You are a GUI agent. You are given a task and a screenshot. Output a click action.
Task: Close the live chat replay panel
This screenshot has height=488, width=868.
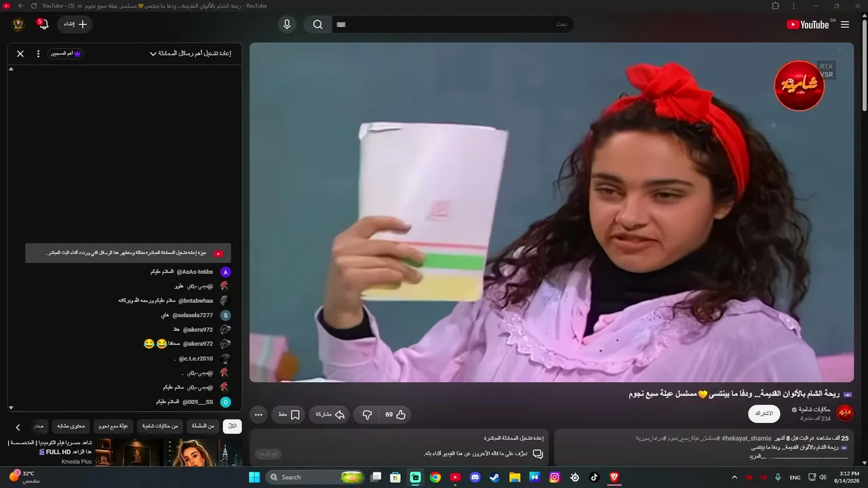(20, 54)
